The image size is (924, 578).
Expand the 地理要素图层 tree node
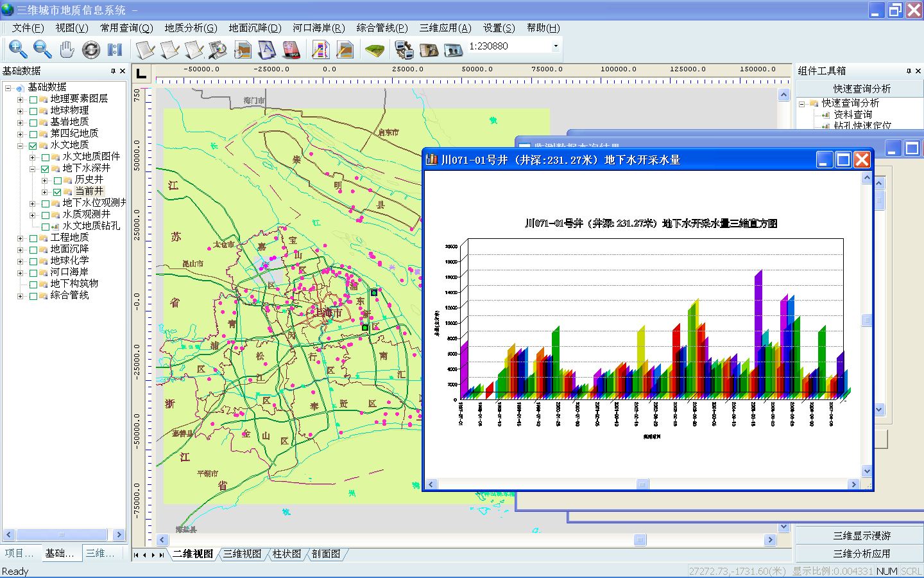20,100
